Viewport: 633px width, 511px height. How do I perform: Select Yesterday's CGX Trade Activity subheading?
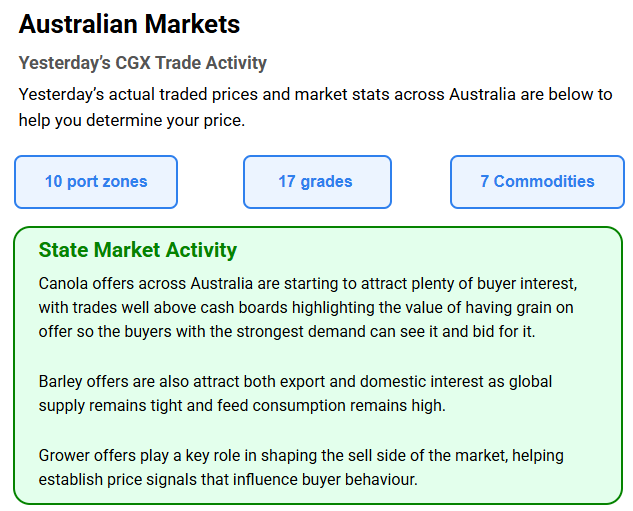pyautogui.click(x=143, y=63)
